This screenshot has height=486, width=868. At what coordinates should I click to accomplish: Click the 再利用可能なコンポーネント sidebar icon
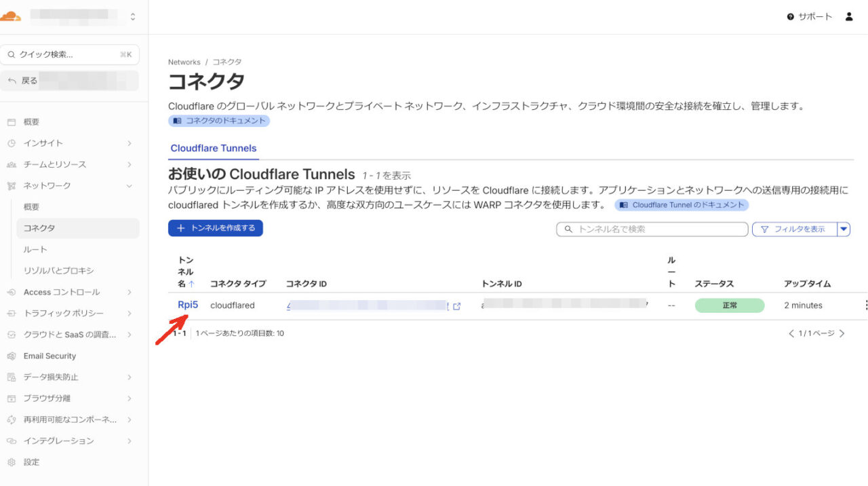tap(11, 419)
